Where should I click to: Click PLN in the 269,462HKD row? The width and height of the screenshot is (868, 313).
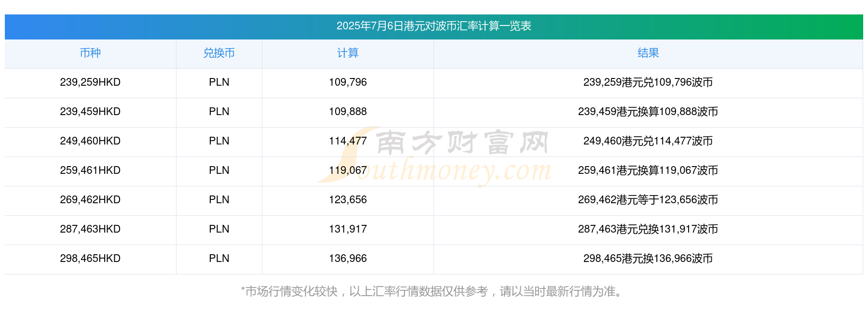[x=219, y=200]
